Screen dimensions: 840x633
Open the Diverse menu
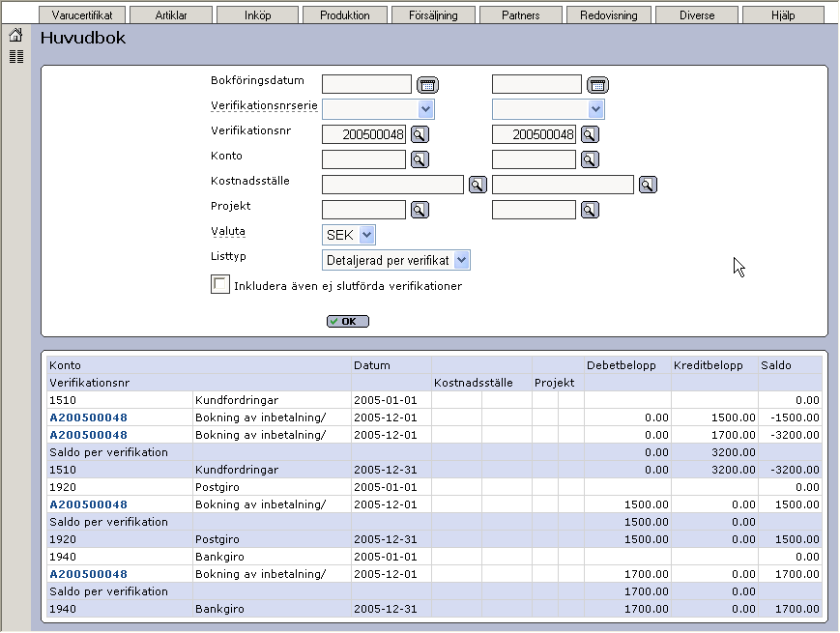(x=697, y=15)
